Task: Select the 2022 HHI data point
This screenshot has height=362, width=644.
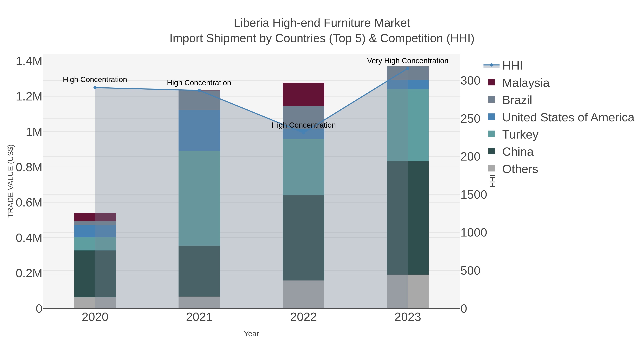Action: coord(304,133)
